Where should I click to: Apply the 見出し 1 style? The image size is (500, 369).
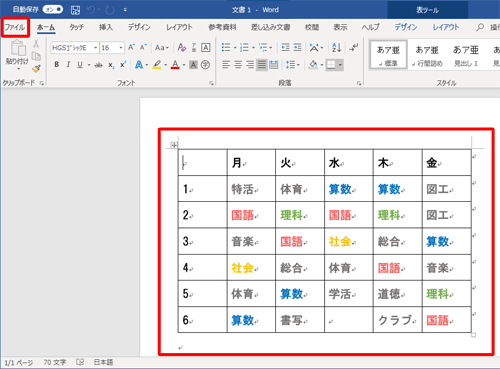coord(466,55)
